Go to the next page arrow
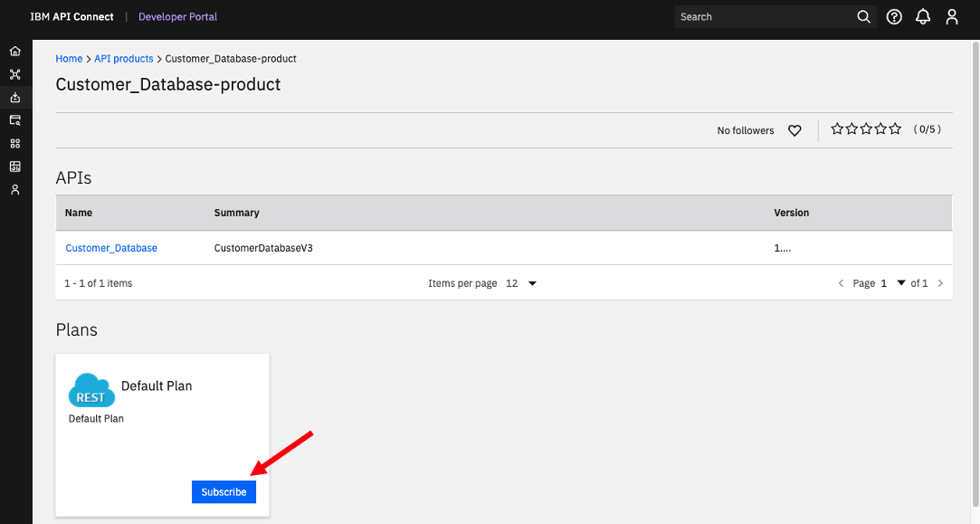Image resolution: width=980 pixels, height=524 pixels. pyautogui.click(x=940, y=283)
